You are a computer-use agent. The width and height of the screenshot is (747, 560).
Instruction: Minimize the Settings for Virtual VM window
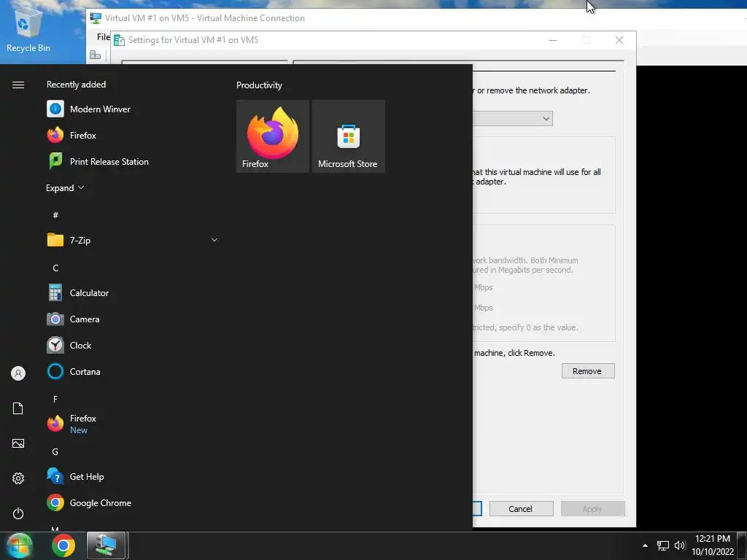click(553, 40)
